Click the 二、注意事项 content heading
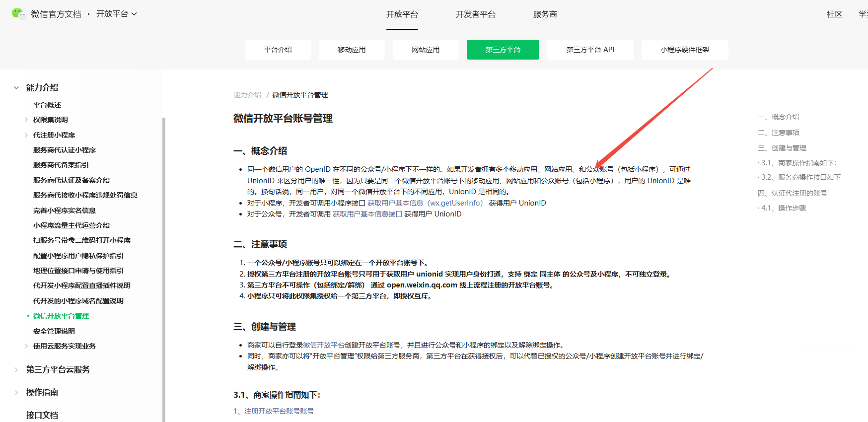The image size is (868, 422). pos(260,244)
